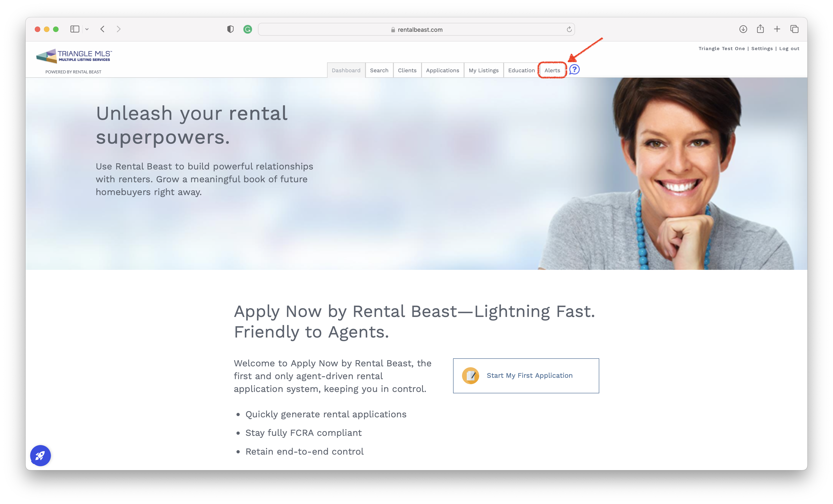Screen dimensions: 833x504
Task: Open the Settings link
Action: pos(762,49)
